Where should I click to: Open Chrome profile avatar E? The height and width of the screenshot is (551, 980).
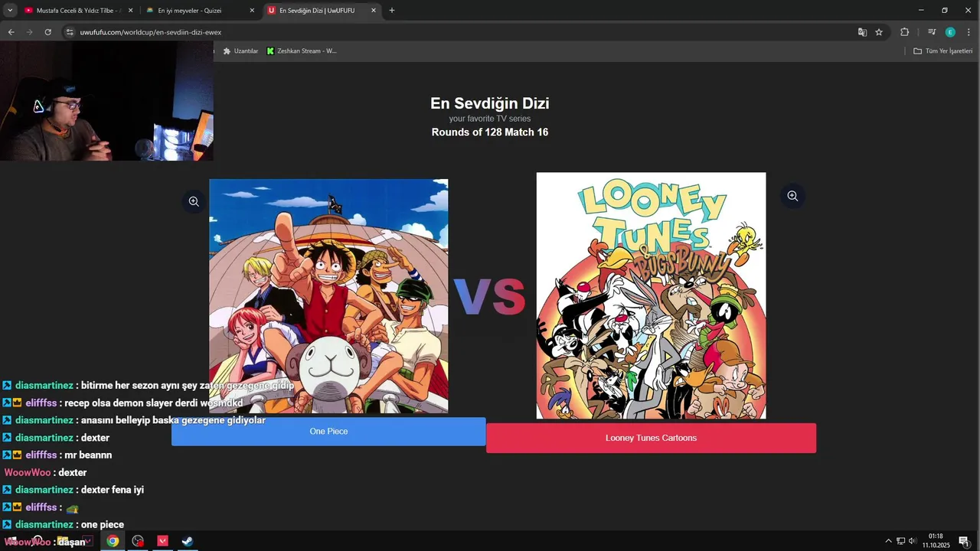[x=950, y=32]
